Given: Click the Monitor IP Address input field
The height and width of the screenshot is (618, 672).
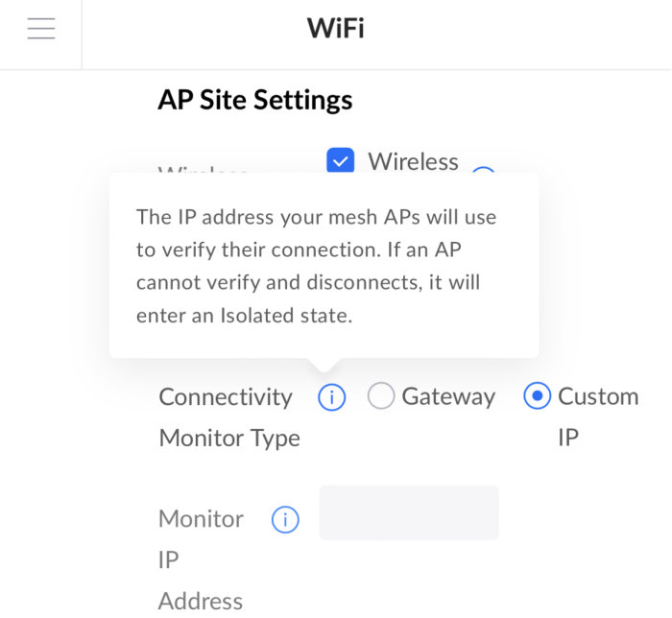Looking at the screenshot, I should pyautogui.click(x=409, y=512).
